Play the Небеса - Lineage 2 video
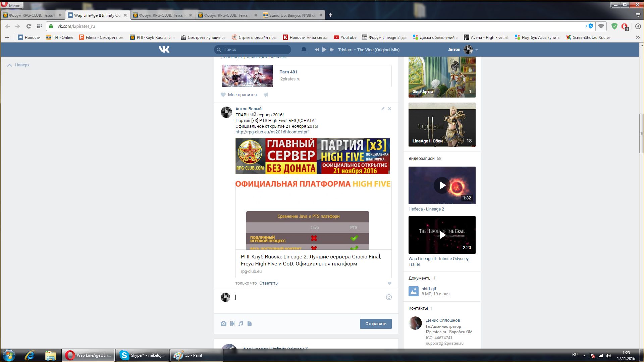 click(442, 185)
